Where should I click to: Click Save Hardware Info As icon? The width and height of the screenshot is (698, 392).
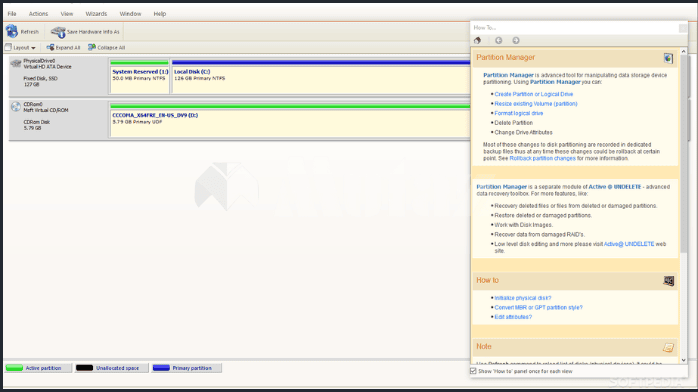58,32
